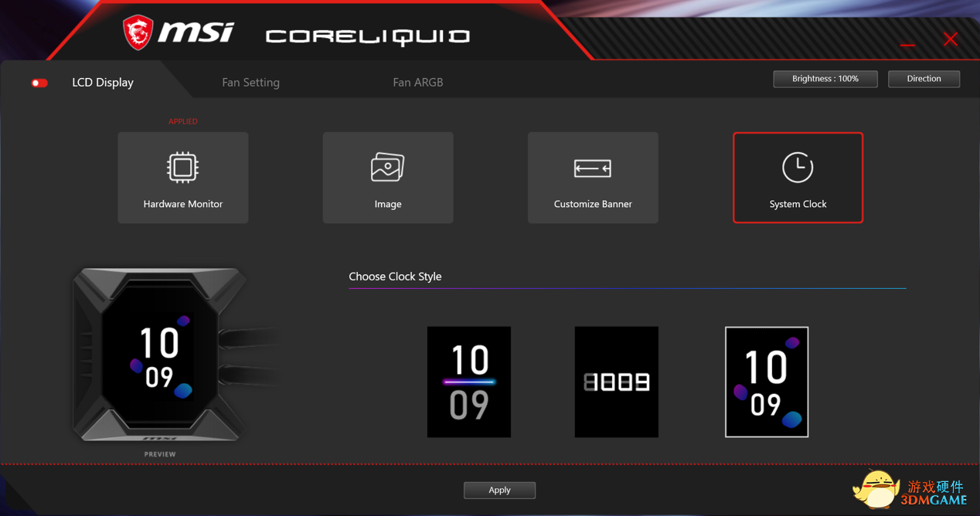Toggle the LCD Display on/off switch

[x=39, y=83]
